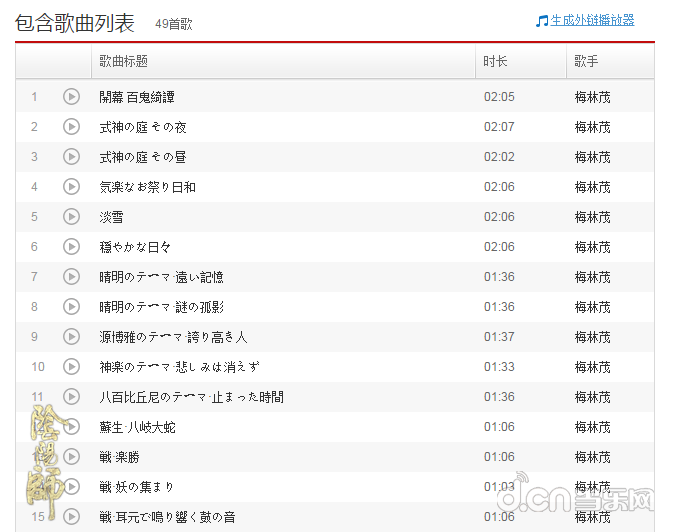Viewport: 674px width, 532px height.
Task: Select song title 蘇生 八岐大蛇
Action: click(x=137, y=427)
